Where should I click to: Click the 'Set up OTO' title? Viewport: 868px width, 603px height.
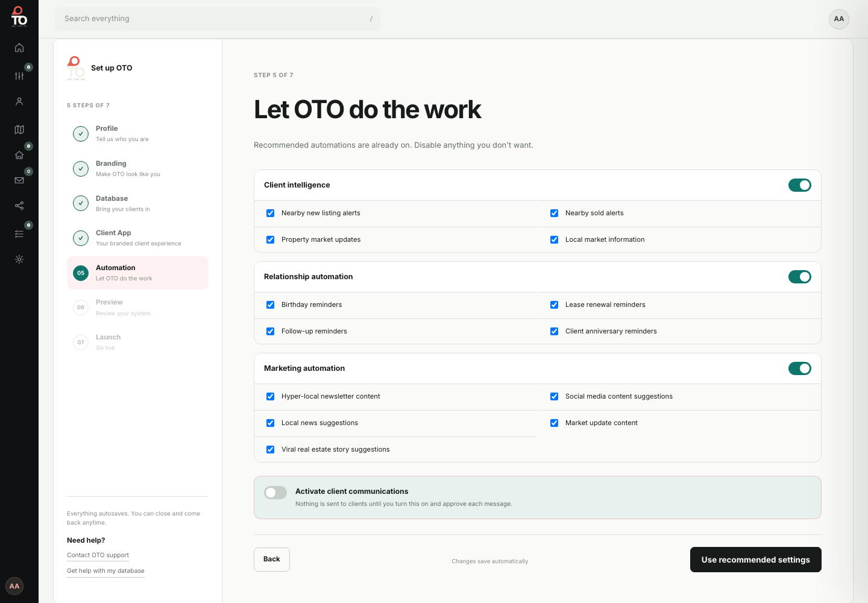click(x=112, y=68)
